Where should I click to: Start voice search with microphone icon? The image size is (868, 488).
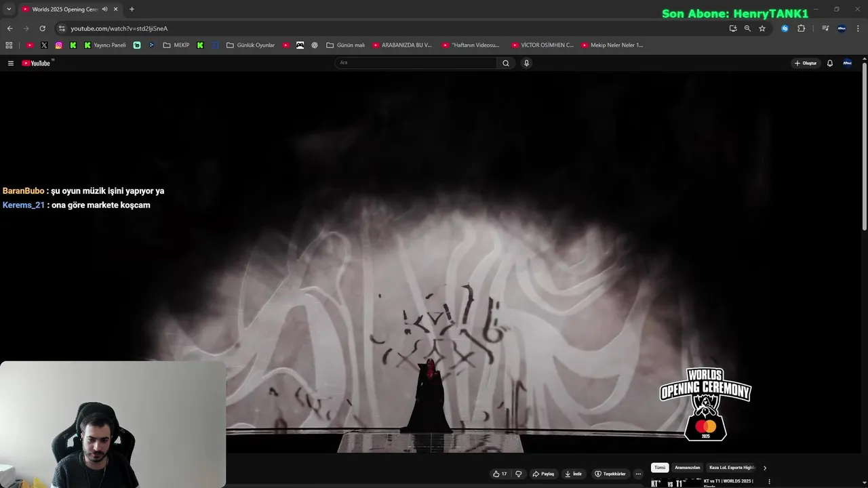tap(526, 63)
